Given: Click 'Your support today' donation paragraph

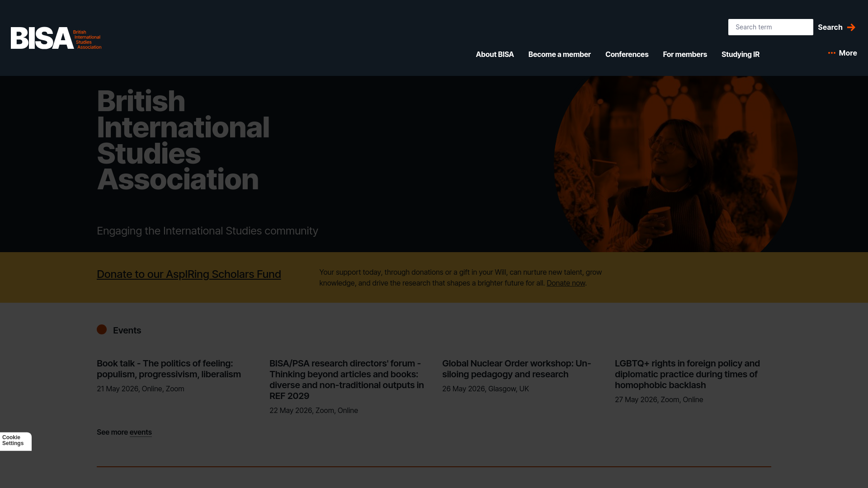Looking at the screenshot, I should 460,277.
